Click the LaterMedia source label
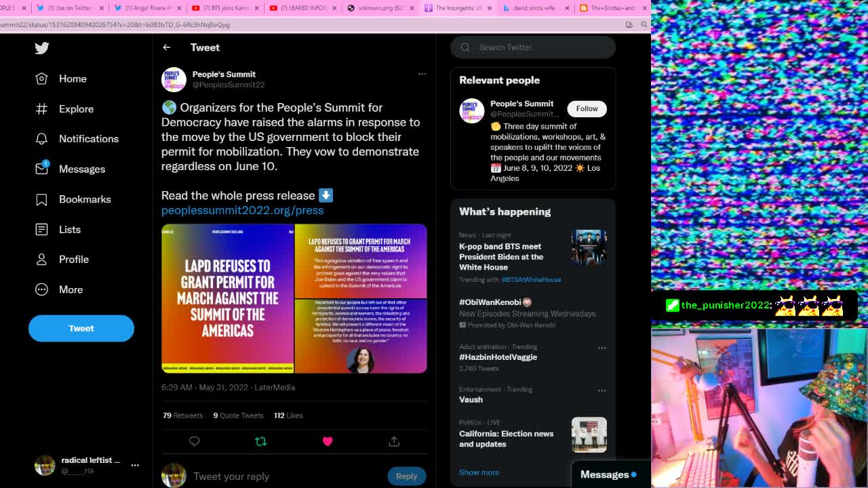Image resolution: width=868 pixels, height=488 pixels. tap(275, 387)
